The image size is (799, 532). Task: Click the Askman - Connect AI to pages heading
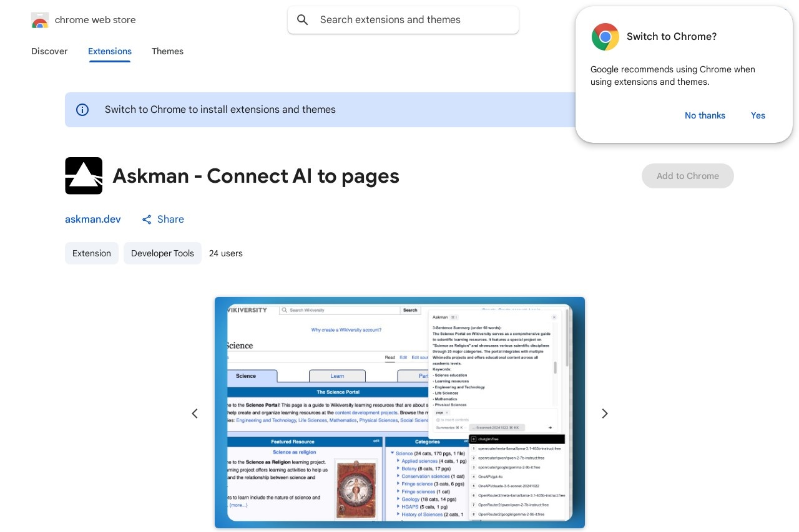coord(256,176)
